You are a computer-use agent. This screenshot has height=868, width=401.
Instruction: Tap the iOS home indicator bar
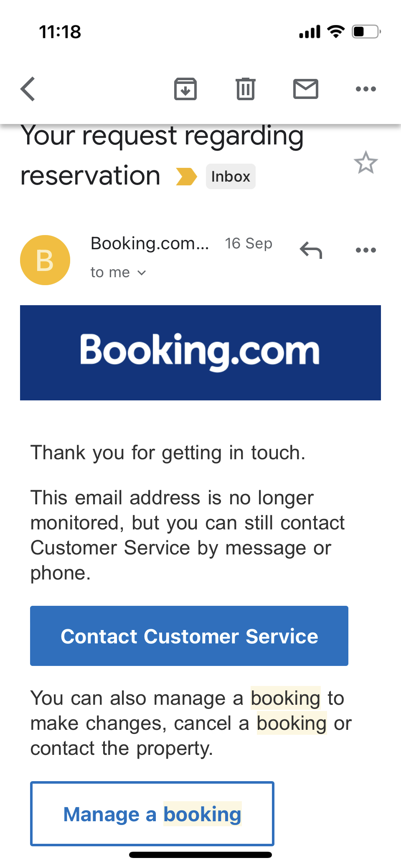pyautogui.click(x=200, y=855)
